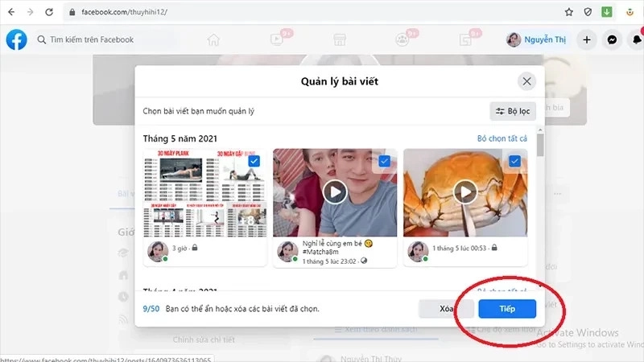
Task: Click avatar on the 3 giờ post
Action: point(158,251)
